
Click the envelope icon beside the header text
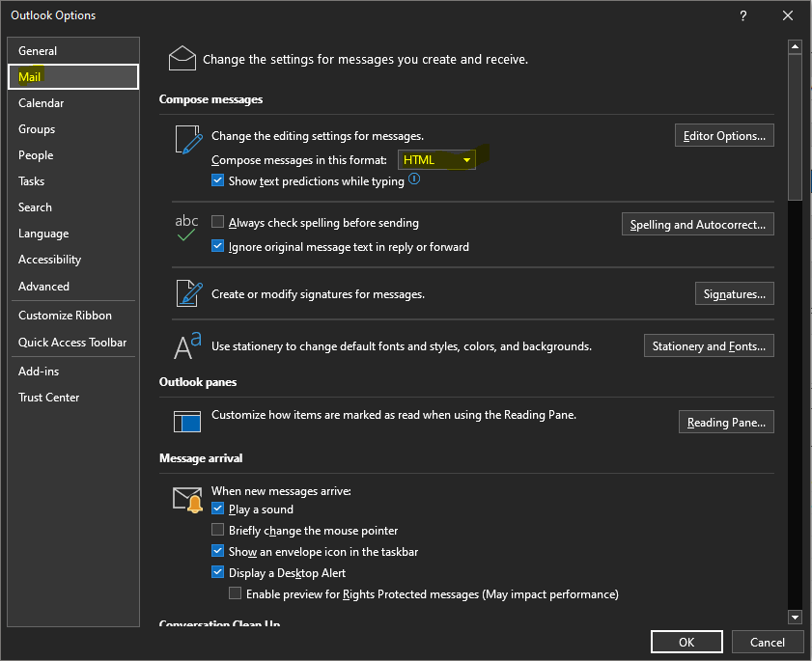[x=182, y=58]
